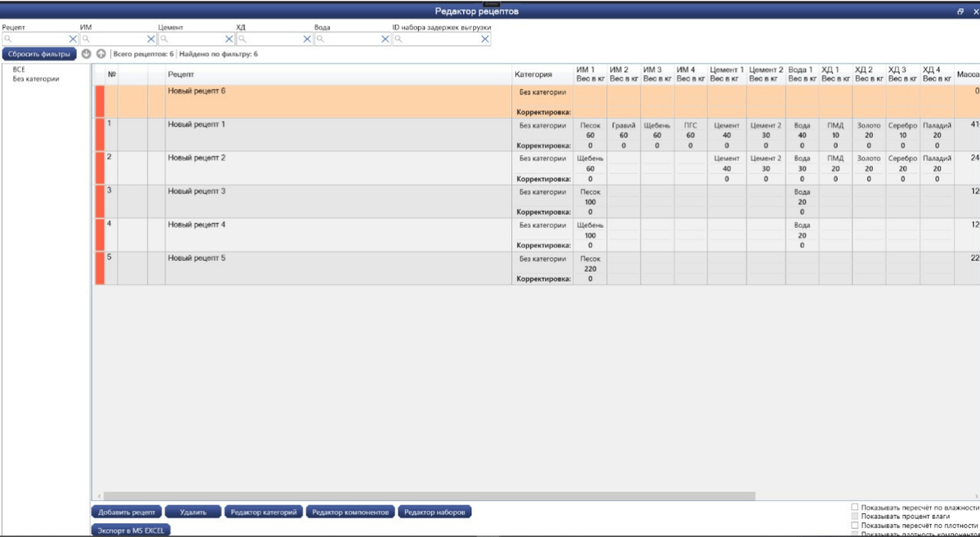This screenshot has width=980, height=537.
Task: Sort by the Рецепт column header
Action: 339,74
